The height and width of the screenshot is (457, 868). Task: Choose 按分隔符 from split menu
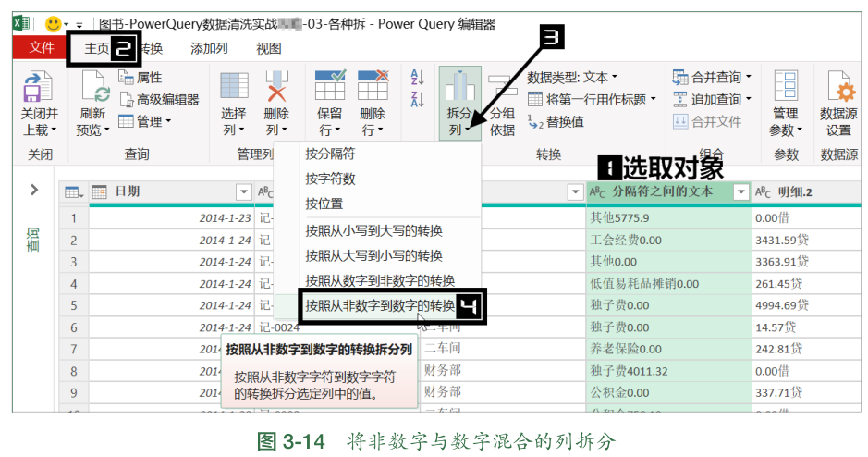331,154
